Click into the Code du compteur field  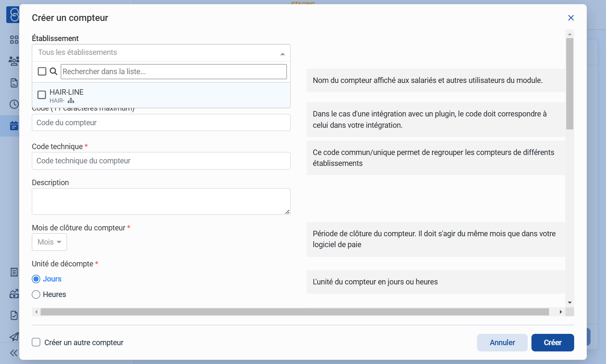click(x=161, y=123)
